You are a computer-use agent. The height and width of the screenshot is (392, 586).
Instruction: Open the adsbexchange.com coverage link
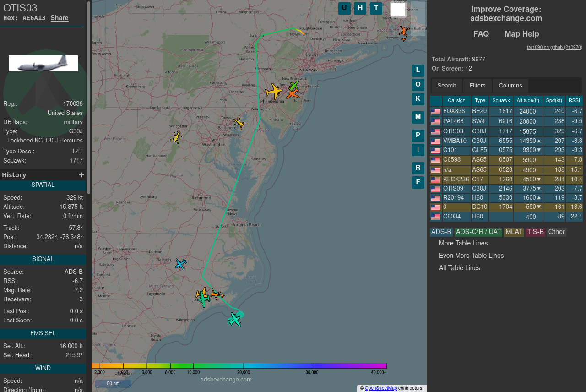506,19
